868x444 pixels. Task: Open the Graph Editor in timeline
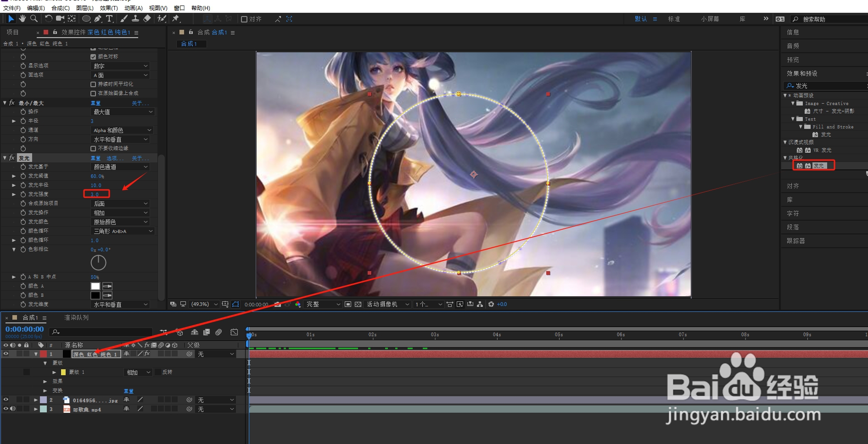point(234,332)
